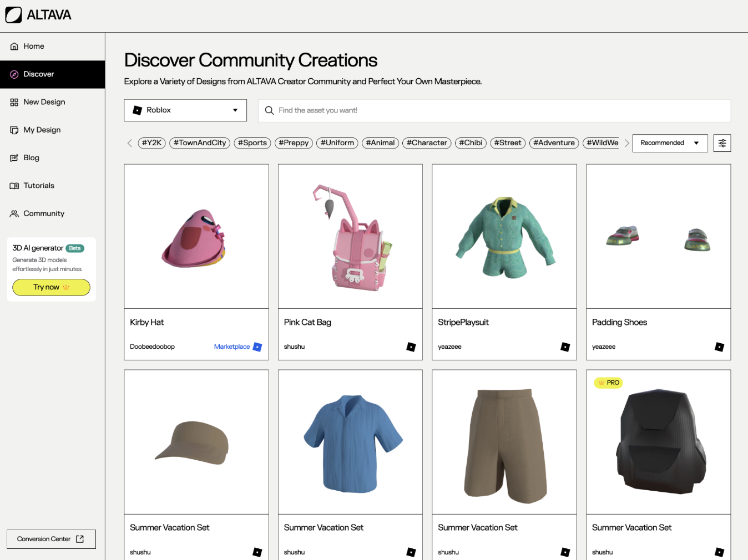
Task: Click the ALTAVA logo
Action: [x=38, y=15]
